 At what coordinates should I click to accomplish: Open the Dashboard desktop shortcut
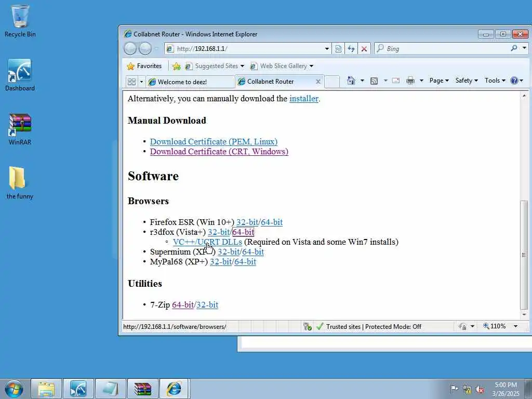point(20,75)
